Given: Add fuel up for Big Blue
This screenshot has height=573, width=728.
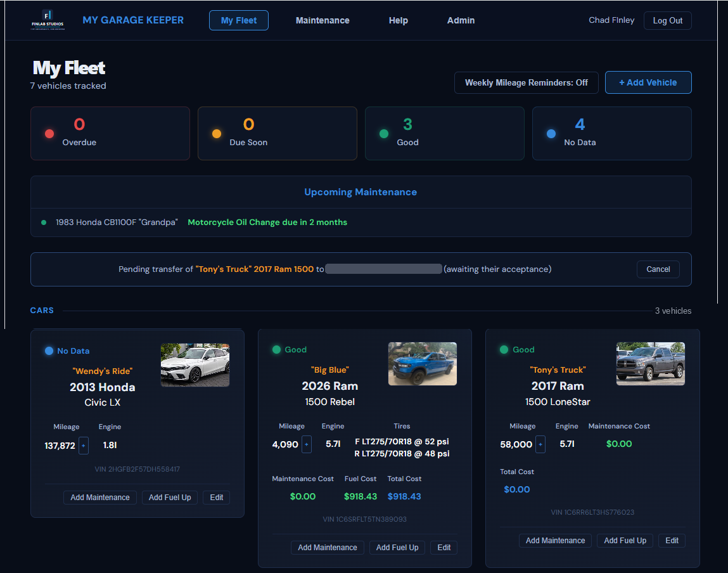Looking at the screenshot, I should coord(397,548).
